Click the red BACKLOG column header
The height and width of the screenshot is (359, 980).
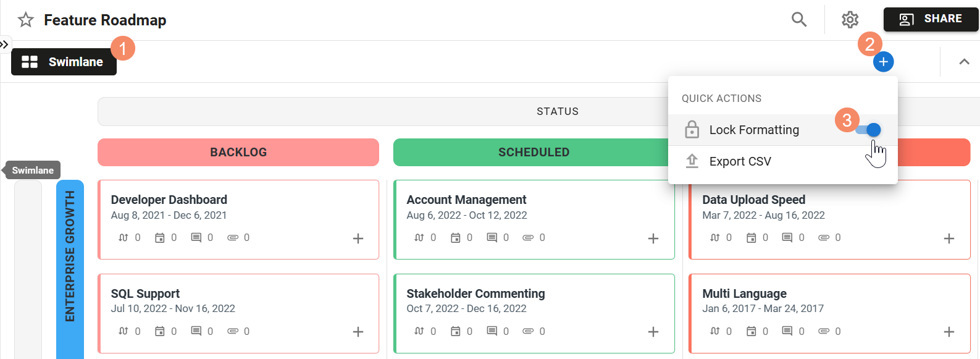(238, 152)
